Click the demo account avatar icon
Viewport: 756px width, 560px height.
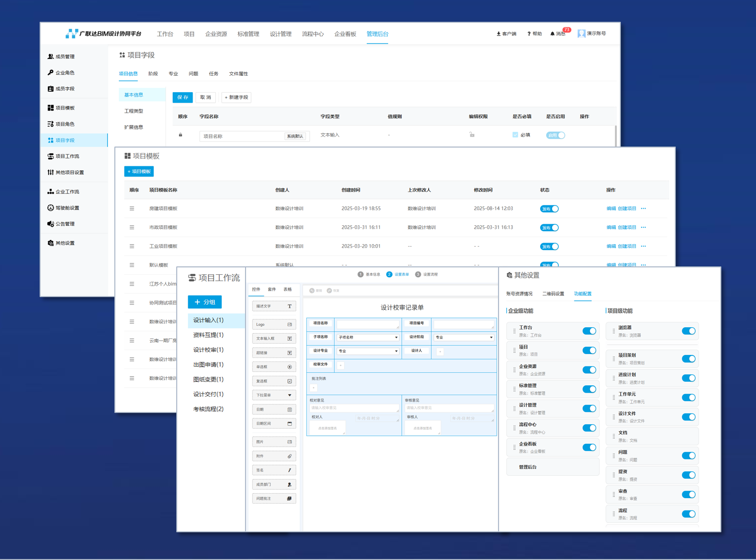[582, 34]
